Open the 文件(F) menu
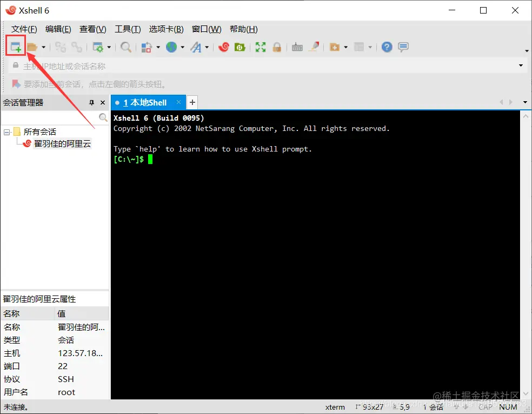 (24, 29)
